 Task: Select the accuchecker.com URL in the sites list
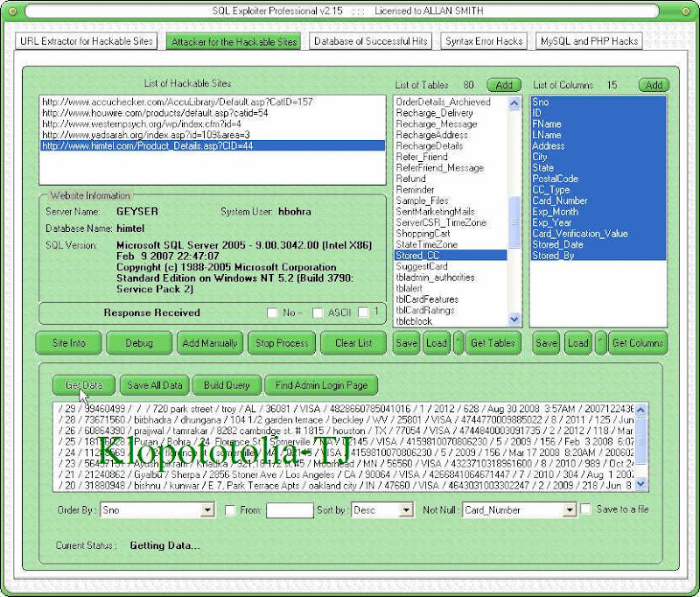coord(213,102)
